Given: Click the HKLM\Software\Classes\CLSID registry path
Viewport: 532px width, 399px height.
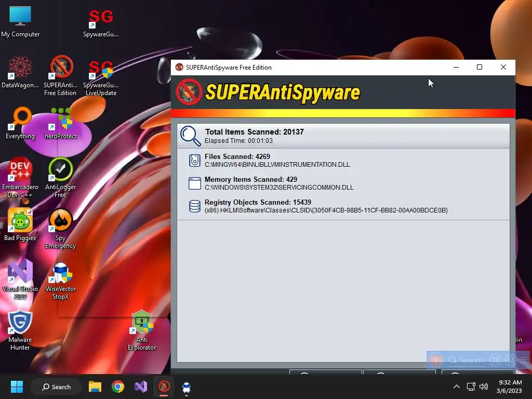Looking at the screenshot, I should pos(326,210).
